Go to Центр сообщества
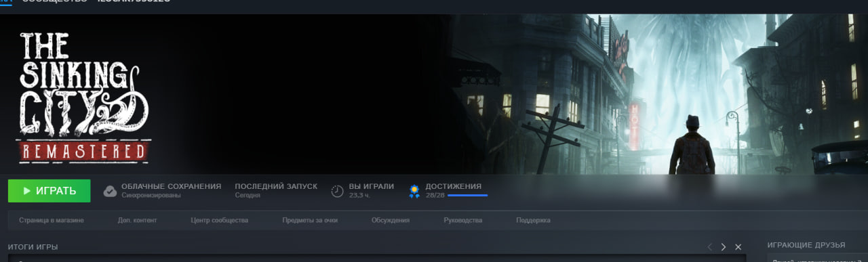Image resolution: width=868 pixels, height=262 pixels. pyautogui.click(x=220, y=220)
